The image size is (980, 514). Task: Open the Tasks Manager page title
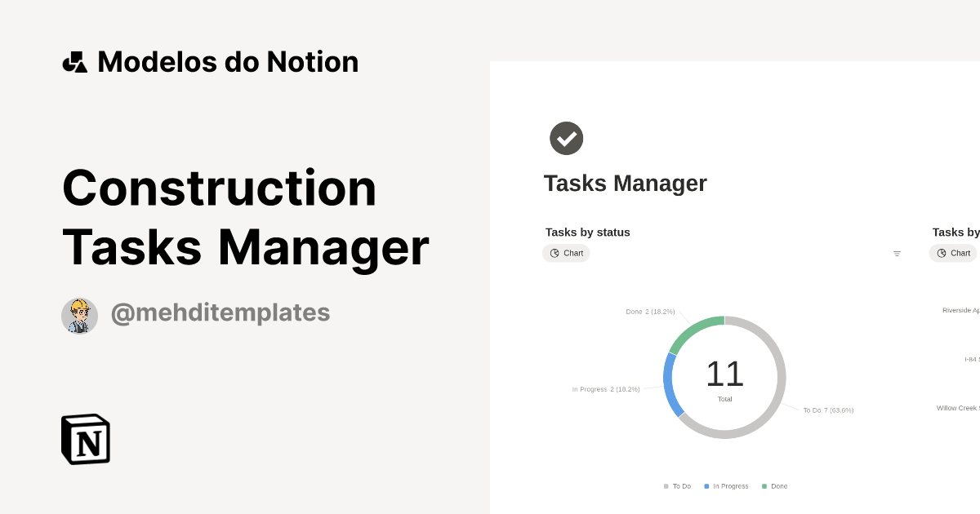point(626,183)
